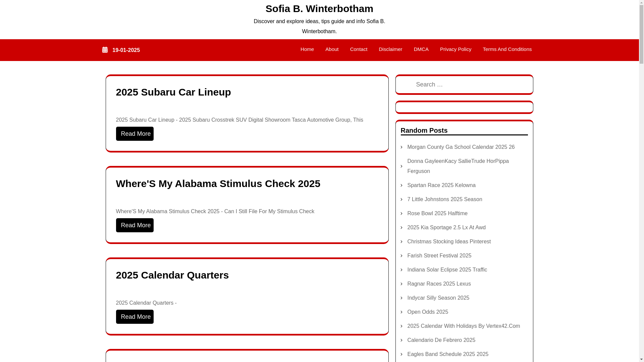Open Eagles Band Schedule 2025 2025 post
This screenshot has width=644, height=362.
(x=448, y=354)
